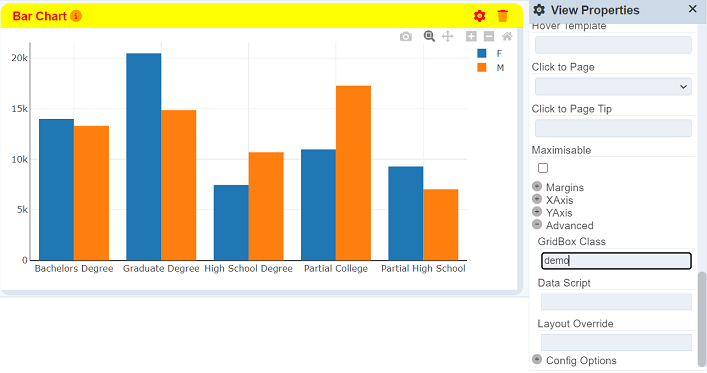Toggle the F series in legend

[x=490, y=53]
